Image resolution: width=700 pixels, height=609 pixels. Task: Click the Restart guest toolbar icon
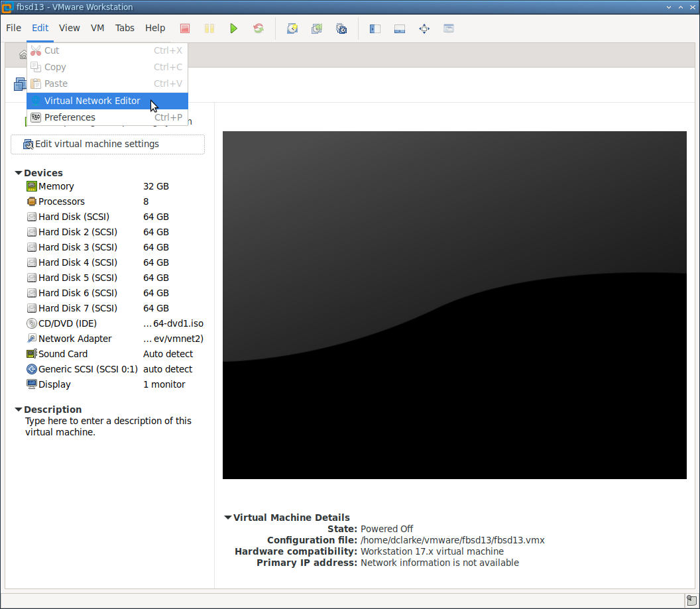259,28
